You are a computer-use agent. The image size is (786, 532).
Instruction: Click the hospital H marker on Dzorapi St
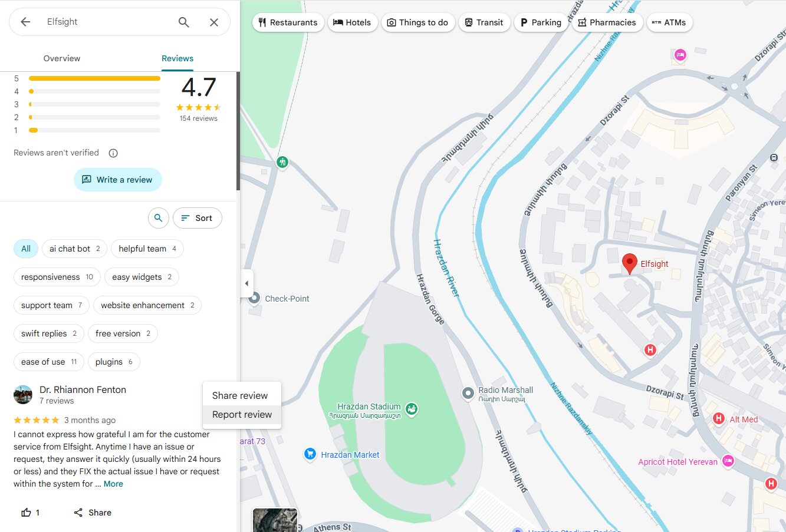coord(650,350)
